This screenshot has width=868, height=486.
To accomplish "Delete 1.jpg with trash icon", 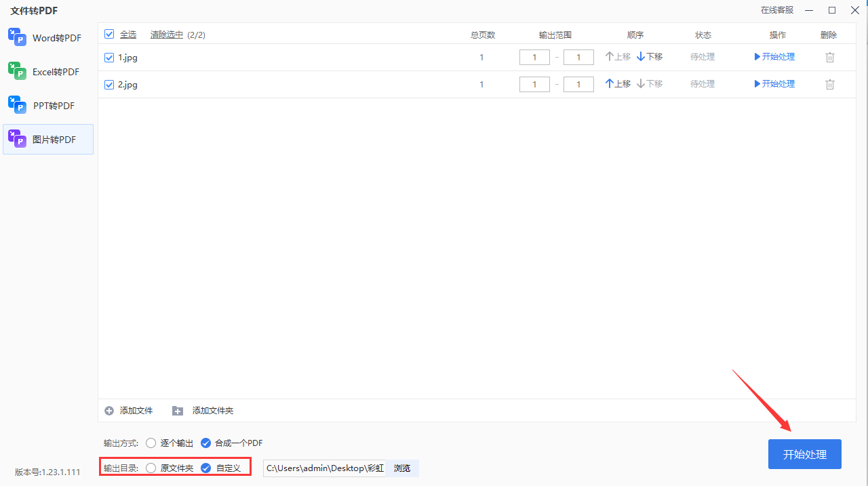I will coord(830,58).
